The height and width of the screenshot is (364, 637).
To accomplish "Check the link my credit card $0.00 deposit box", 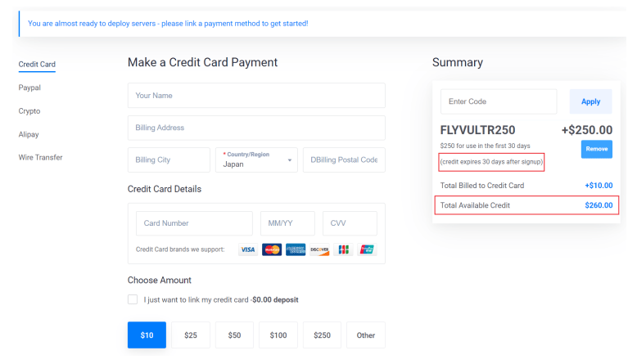I will click(133, 299).
